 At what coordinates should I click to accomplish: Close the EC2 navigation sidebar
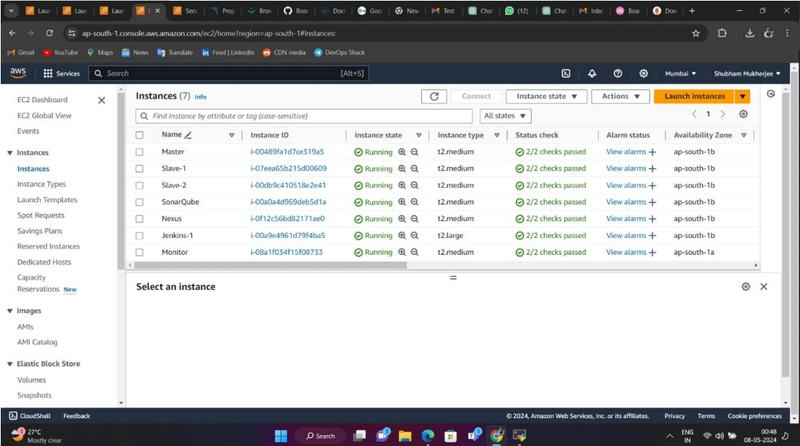[x=102, y=100]
